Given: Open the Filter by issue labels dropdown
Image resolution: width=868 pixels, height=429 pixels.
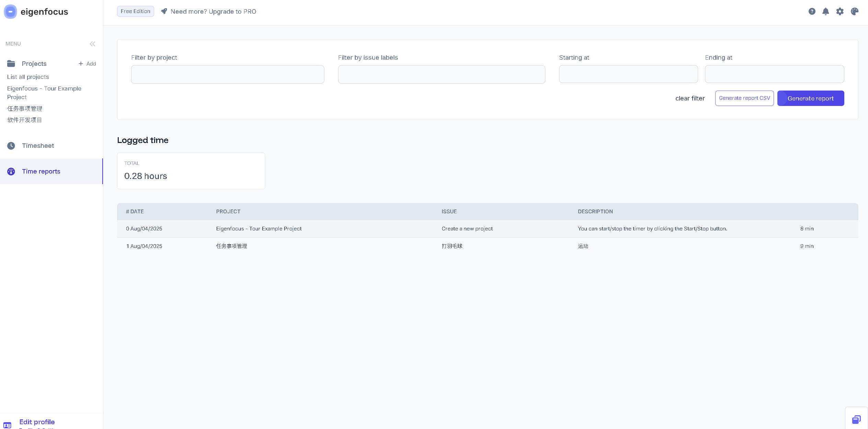Looking at the screenshot, I should pos(441,74).
